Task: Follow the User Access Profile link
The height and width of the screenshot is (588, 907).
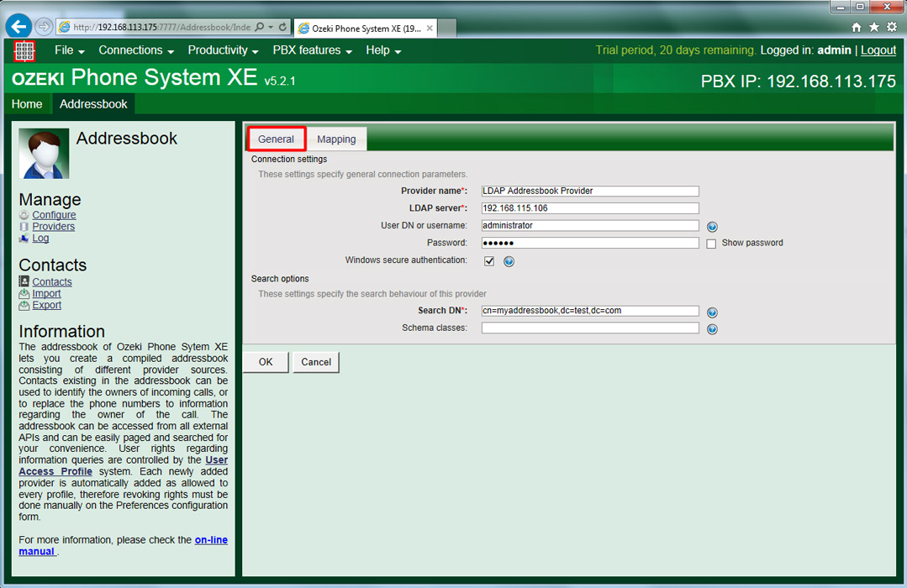Action: point(55,471)
